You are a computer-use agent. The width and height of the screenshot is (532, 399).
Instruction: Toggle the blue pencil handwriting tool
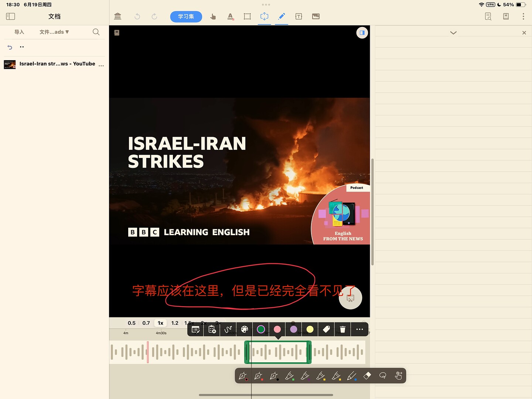click(x=282, y=16)
